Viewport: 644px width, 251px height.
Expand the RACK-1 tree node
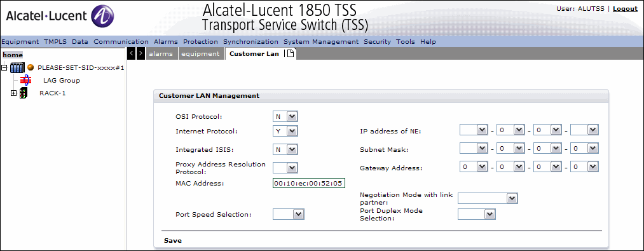tap(13, 93)
